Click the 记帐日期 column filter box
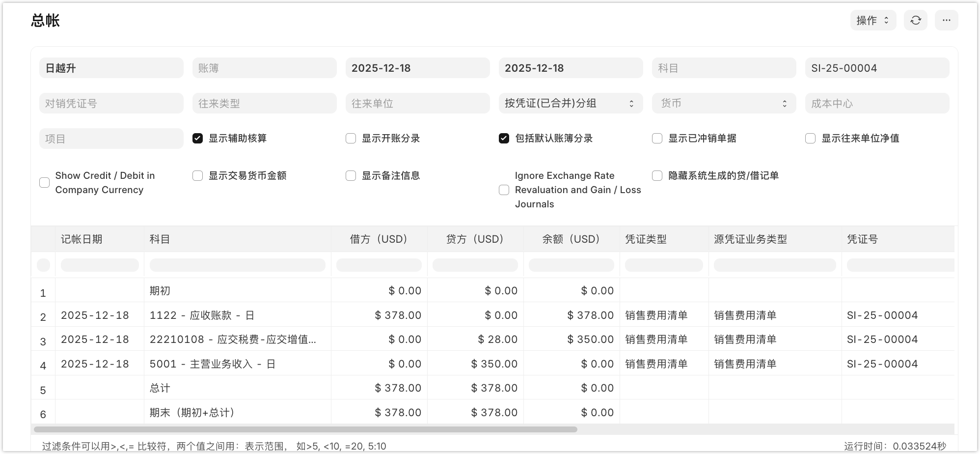980x454 pixels. tap(100, 265)
